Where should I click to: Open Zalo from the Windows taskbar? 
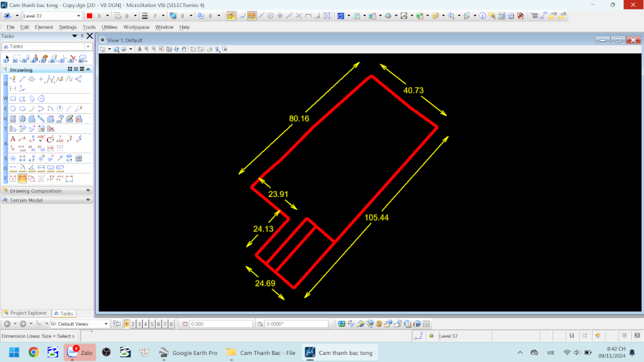(x=80, y=352)
